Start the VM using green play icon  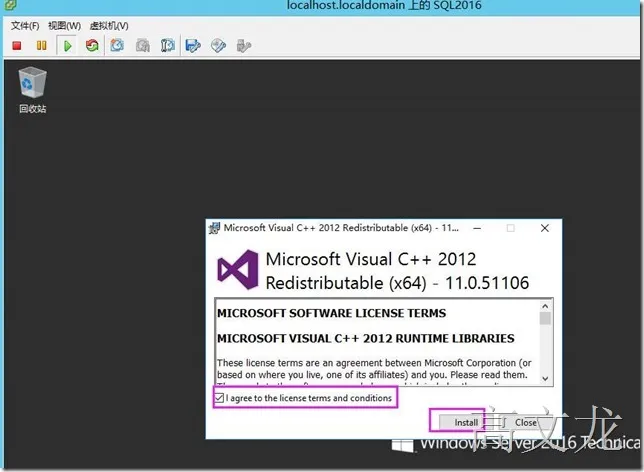[x=67, y=46]
